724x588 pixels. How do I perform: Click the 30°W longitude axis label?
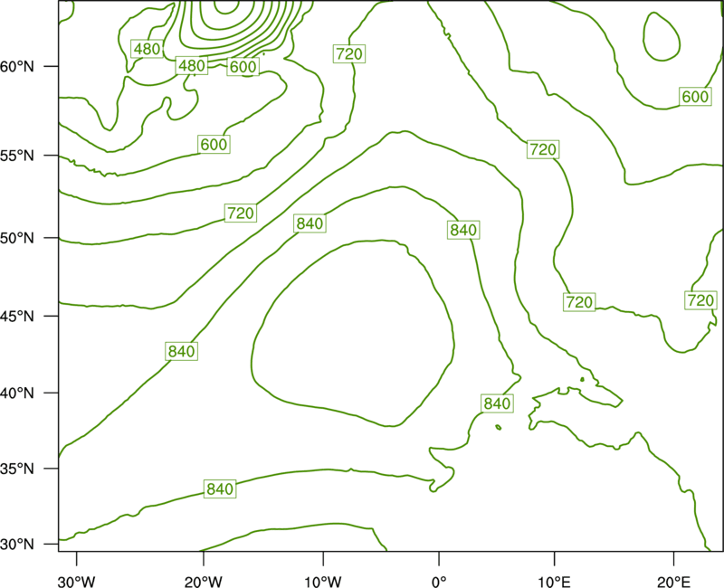pyautogui.click(x=77, y=582)
